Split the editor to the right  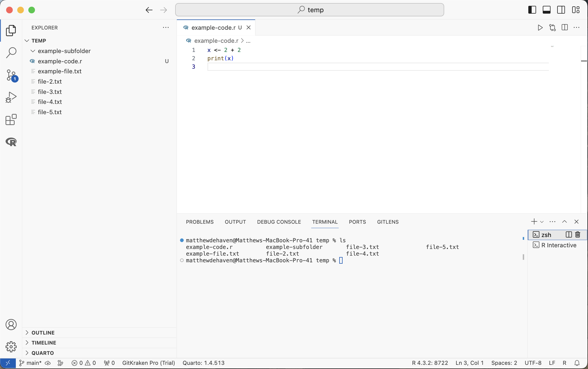[564, 28]
